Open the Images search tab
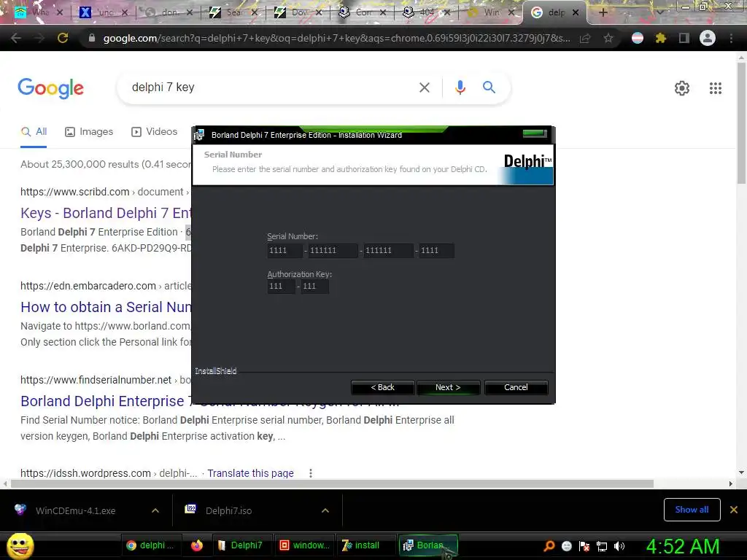The image size is (747, 560). click(89, 132)
